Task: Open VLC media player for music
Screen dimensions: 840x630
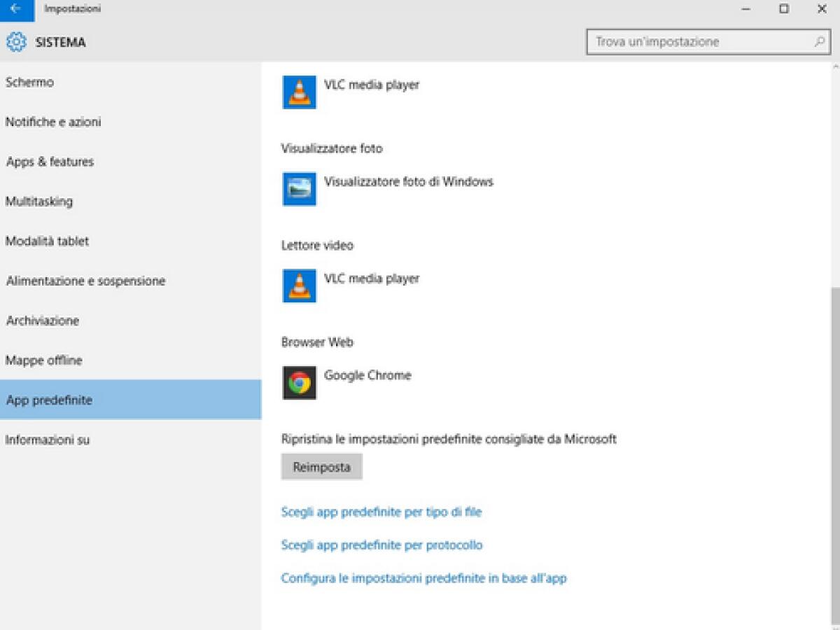Action: [299, 92]
